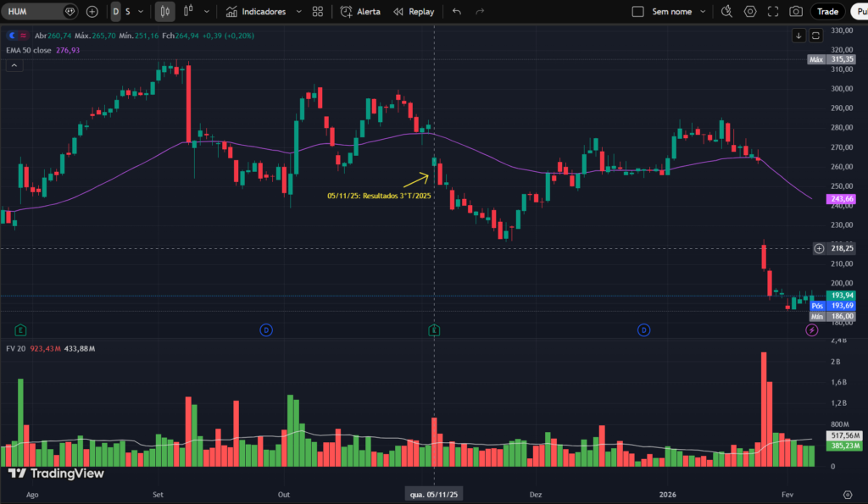The width and height of the screenshot is (868, 504).
Task: Click the multi-chart layout grid icon
Action: [x=317, y=11]
